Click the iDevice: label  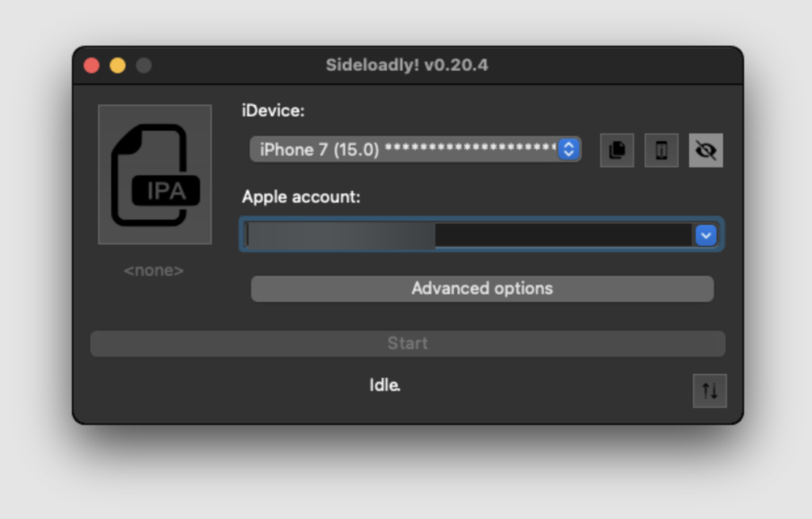[x=273, y=111]
